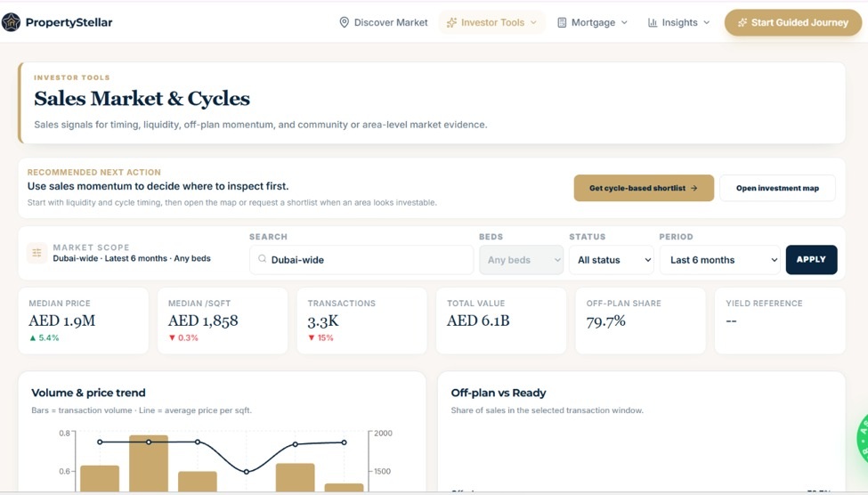Open the investment map
This screenshot has width=868, height=495.
(x=778, y=188)
